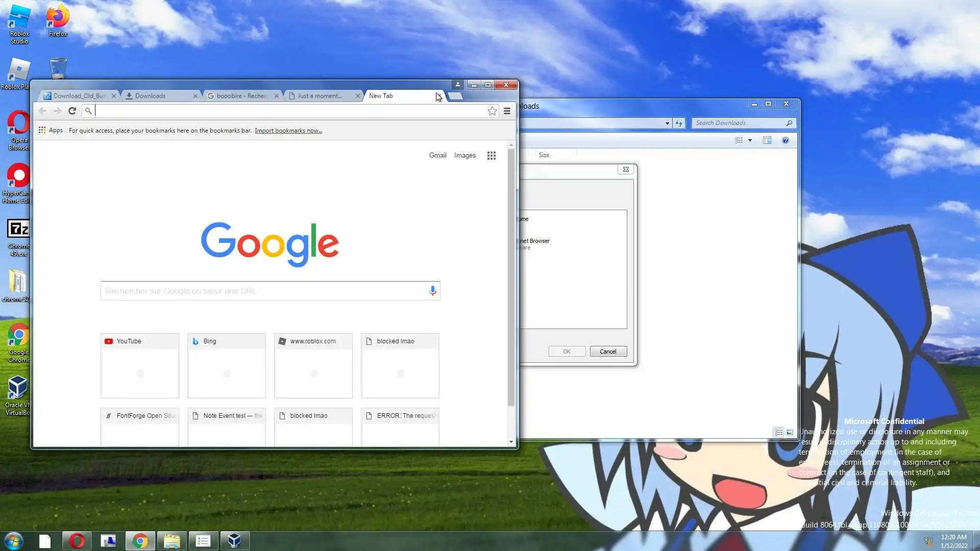Start voice search microphone icon
This screenshot has width=980, height=551.
pyautogui.click(x=432, y=291)
